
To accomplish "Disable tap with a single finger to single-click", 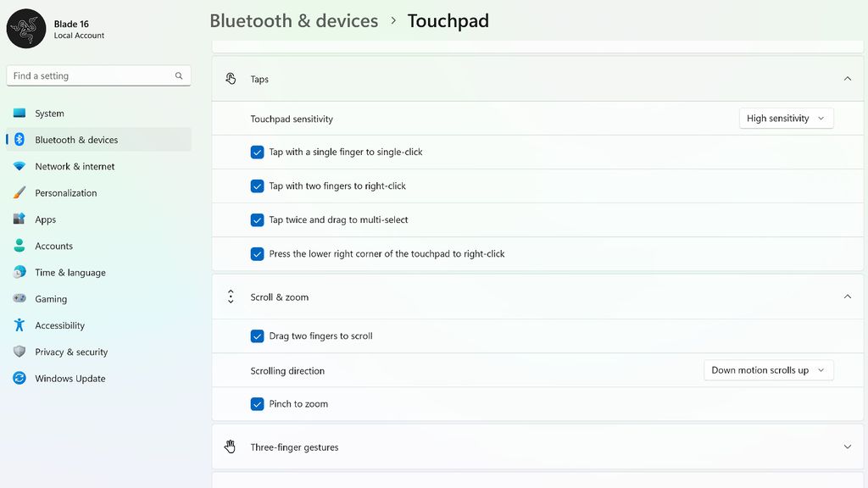I will point(258,152).
